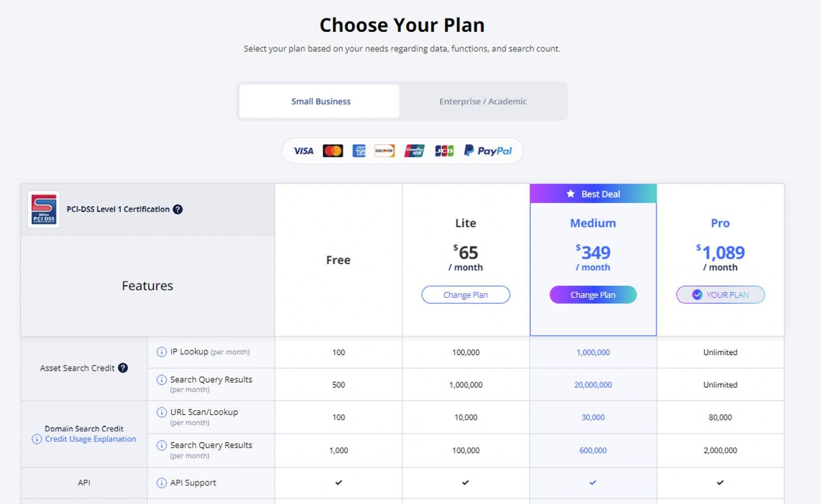The width and height of the screenshot is (821, 504).
Task: Click Change Plan under Medium
Action: tap(593, 295)
